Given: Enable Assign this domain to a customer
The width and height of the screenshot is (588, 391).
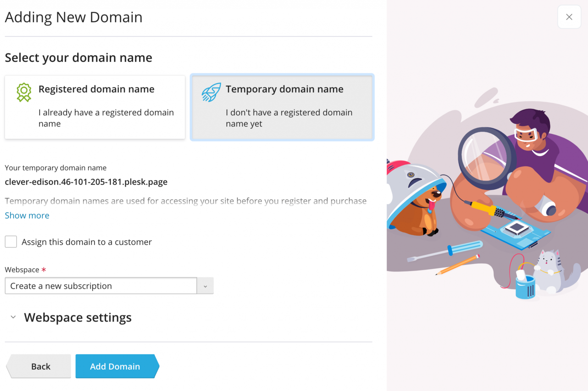Looking at the screenshot, I should [11, 242].
